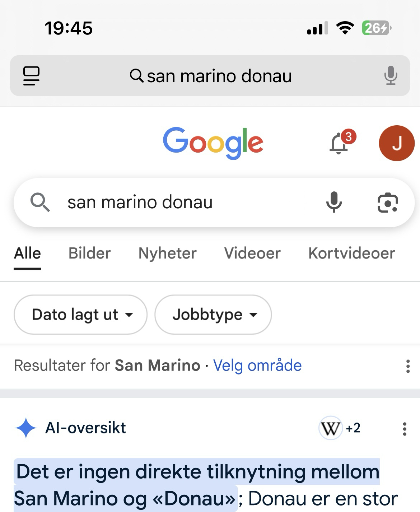The width and height of the screenshot is (420, 512).
Task: Open the Google notifications bell
Action: [x=339, y=143]
